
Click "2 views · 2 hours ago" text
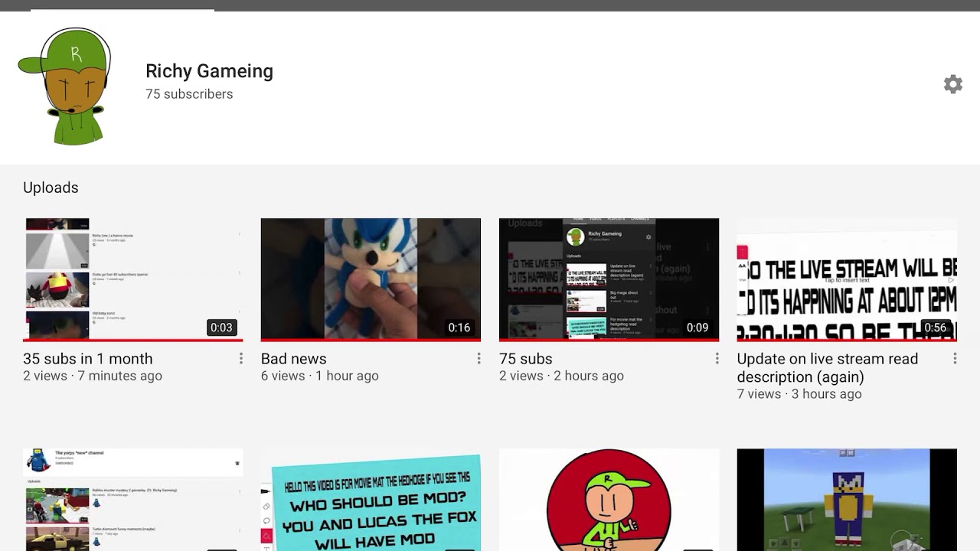click(561, 376)
